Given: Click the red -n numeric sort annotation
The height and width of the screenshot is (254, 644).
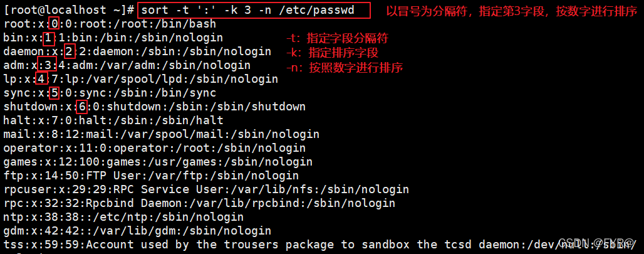Looking at the screenshot, I should (344, 67).
